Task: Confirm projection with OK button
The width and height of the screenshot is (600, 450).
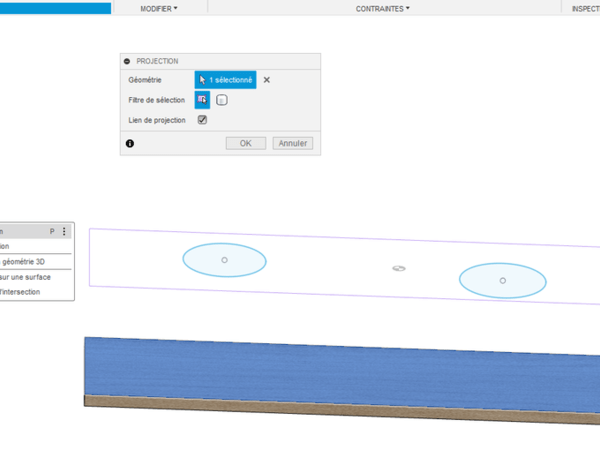Action: [x=246, y=143]
